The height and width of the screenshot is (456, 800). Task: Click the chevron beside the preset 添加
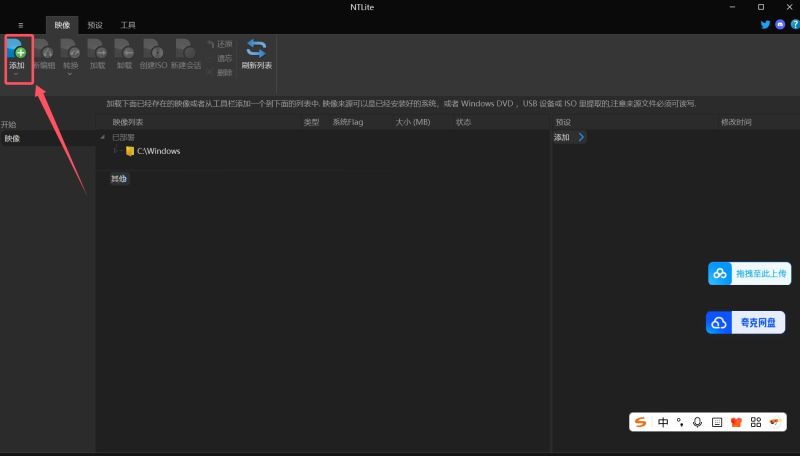tap(581, 137)
